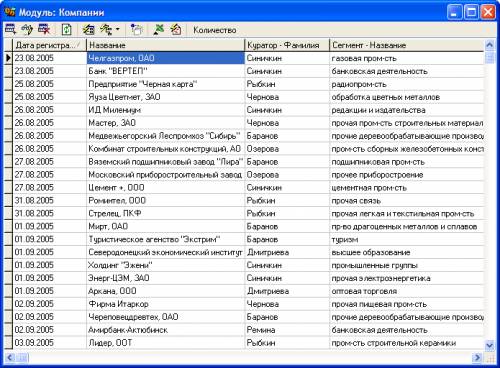
Task: Click the газовая пром-сть segment cell
Action: [407, 58]
